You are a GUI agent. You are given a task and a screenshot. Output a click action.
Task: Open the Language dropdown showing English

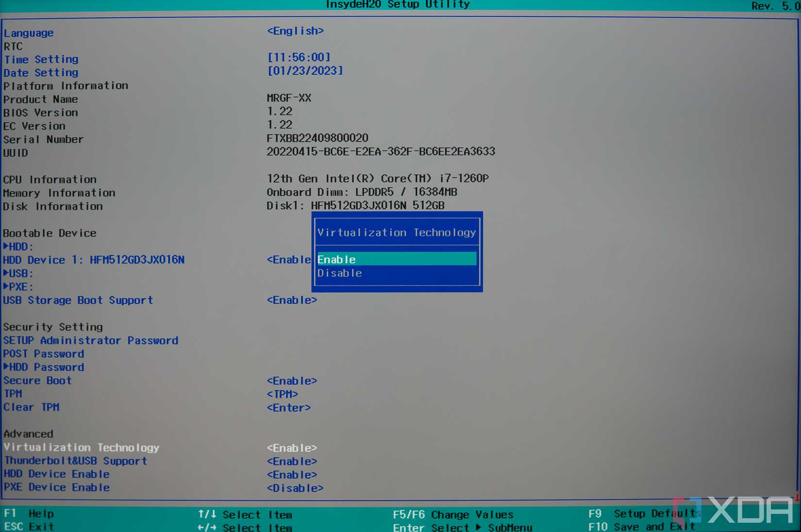pos(295,31)
